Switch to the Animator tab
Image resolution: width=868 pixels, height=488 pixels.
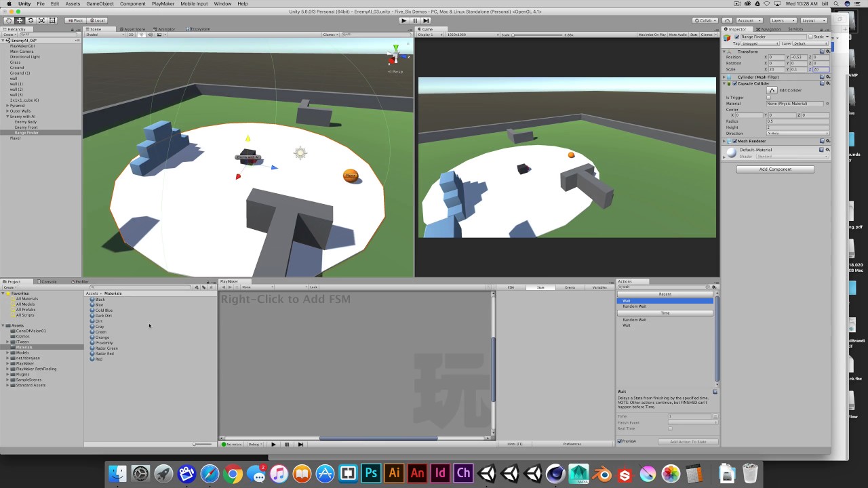click(x=165, y=29)
